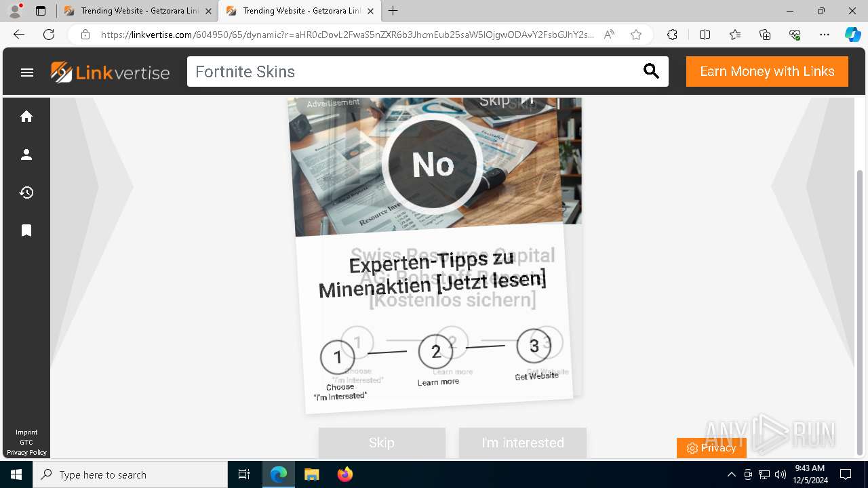Open the account profile sidebar icon
This screenshot has height=488, width=868.
(x=26, y=155)
